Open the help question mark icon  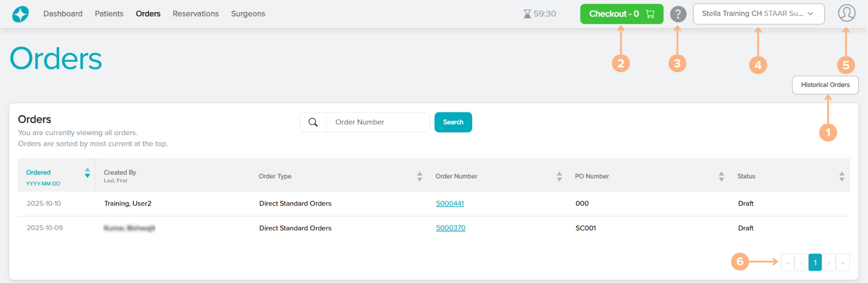(678, 14)
